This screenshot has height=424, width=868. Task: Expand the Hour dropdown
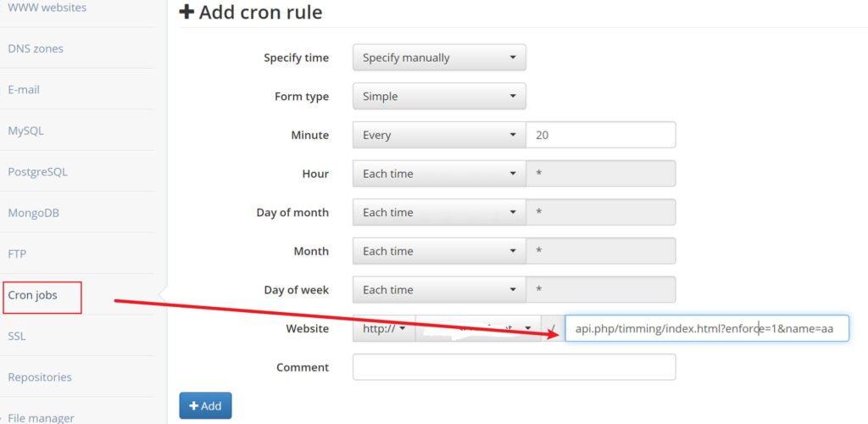click(439, 174)
